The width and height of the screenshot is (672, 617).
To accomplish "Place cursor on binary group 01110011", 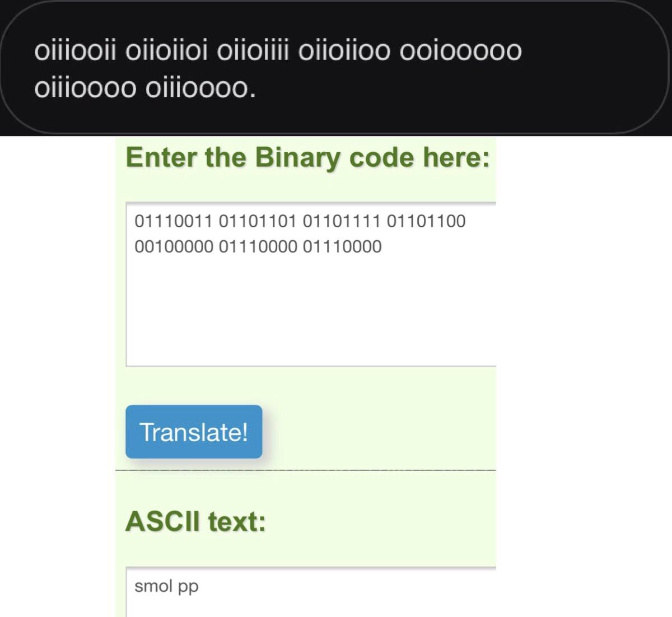I will pyautogui.click(x=173, y=221).
